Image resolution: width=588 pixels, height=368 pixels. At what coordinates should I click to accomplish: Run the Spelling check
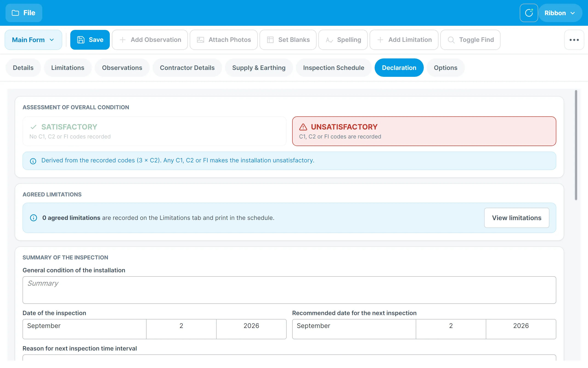(x=343, y=40)
